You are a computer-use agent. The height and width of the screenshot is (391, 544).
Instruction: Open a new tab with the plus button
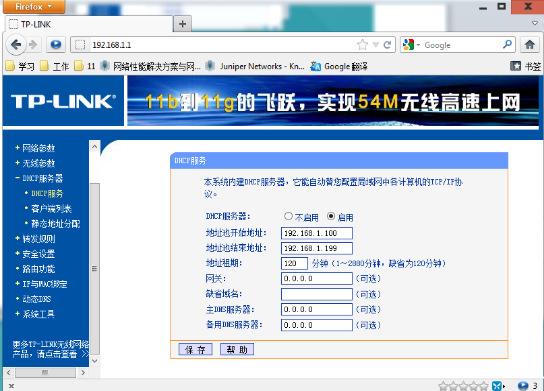[x=182, y=24]
